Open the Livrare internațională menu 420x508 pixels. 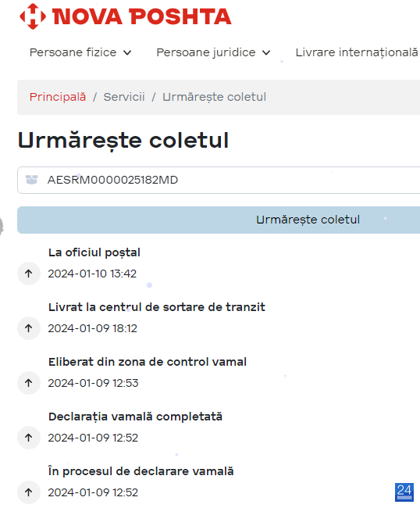click(358, 52)
